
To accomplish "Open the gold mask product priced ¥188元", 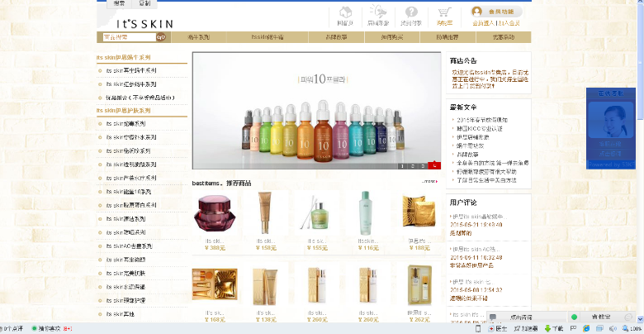I will pos(419,212).
